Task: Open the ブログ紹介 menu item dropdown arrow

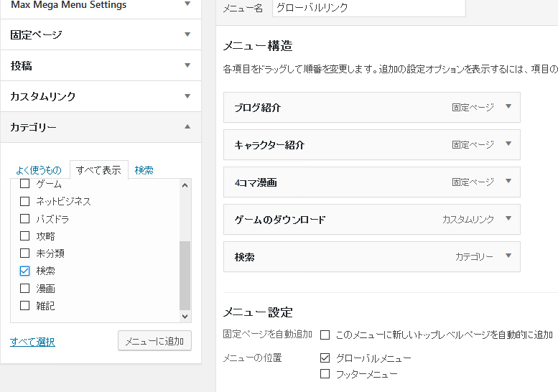Action: click(x=508, y=106)
